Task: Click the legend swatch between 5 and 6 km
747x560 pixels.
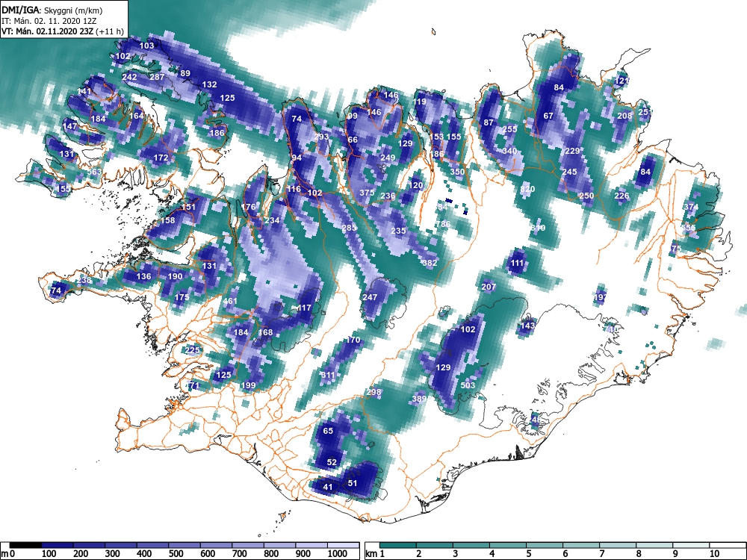Action: coord(545,545)
